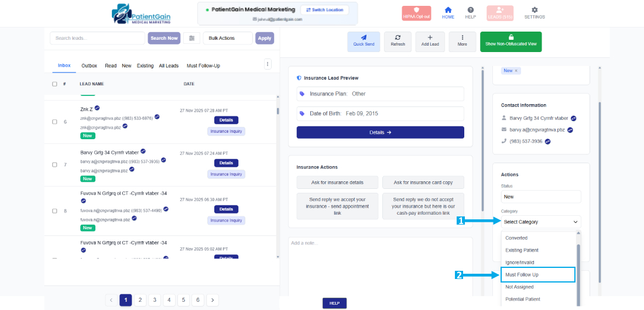Click round icon next to Znk Z name
Image resolution: width=644 pixels, height=310 pixels.
click(97, 108)
